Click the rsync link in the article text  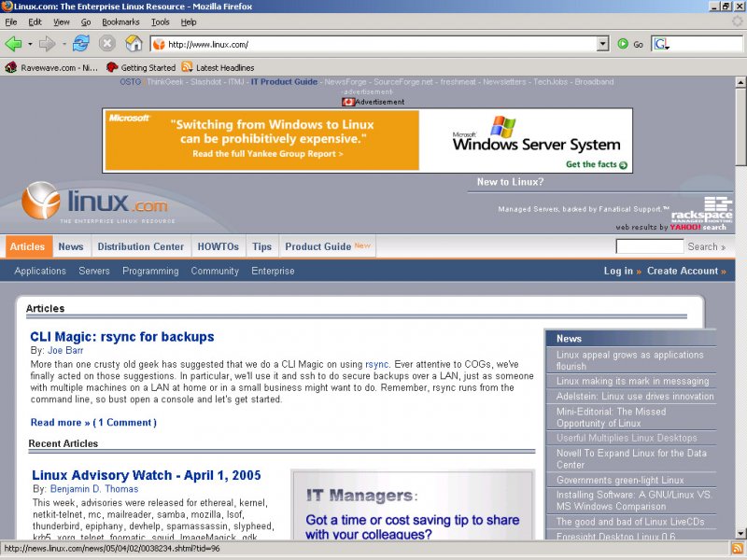pyautogui.click(x=377, y=364)
